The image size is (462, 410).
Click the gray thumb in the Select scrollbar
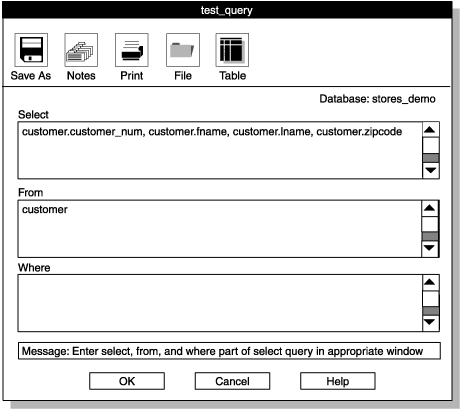pyautogui.click(x=431, y=158)
